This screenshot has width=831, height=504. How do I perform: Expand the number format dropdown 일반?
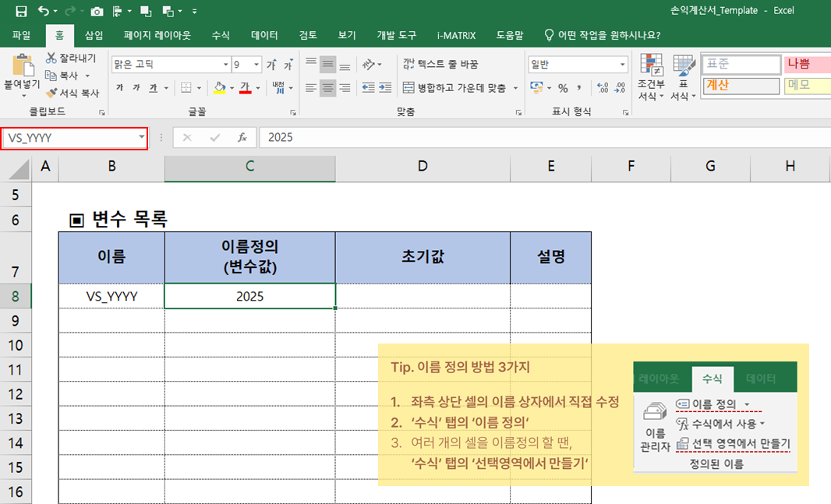[623, 64]
